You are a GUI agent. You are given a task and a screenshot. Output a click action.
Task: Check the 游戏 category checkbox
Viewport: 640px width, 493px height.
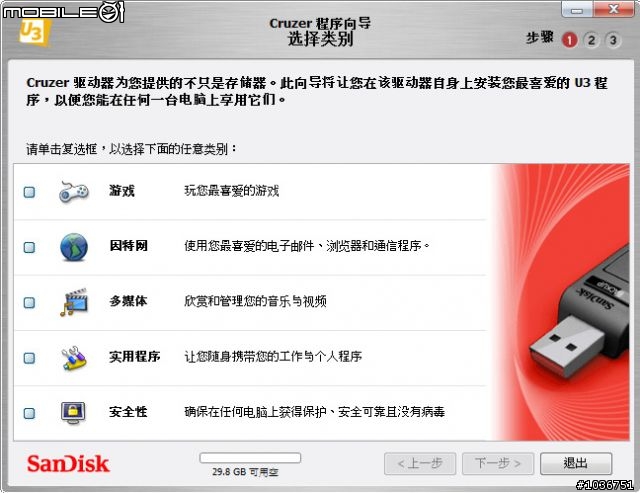coord(29,192)
